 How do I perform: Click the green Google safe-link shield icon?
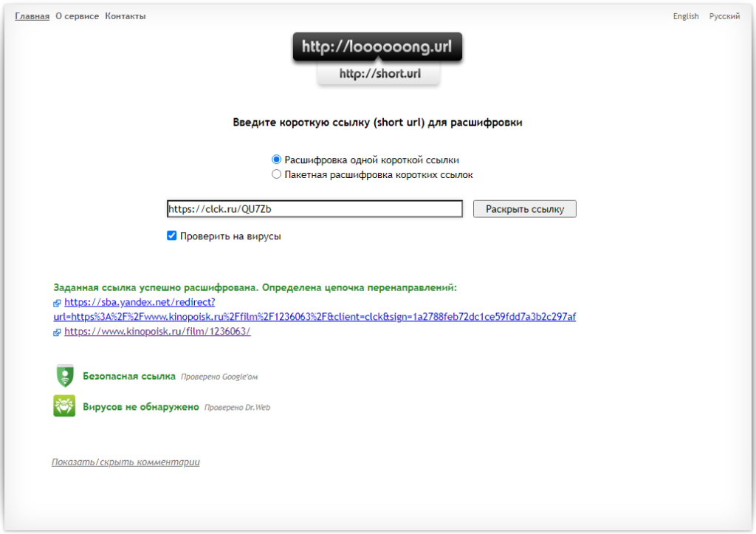[65, 376]
